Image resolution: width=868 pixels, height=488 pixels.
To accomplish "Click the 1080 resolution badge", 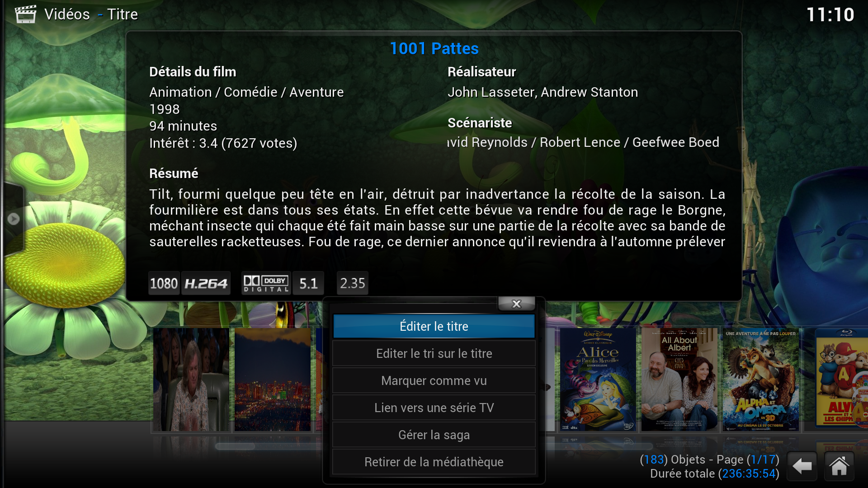I will click(164, 283).
